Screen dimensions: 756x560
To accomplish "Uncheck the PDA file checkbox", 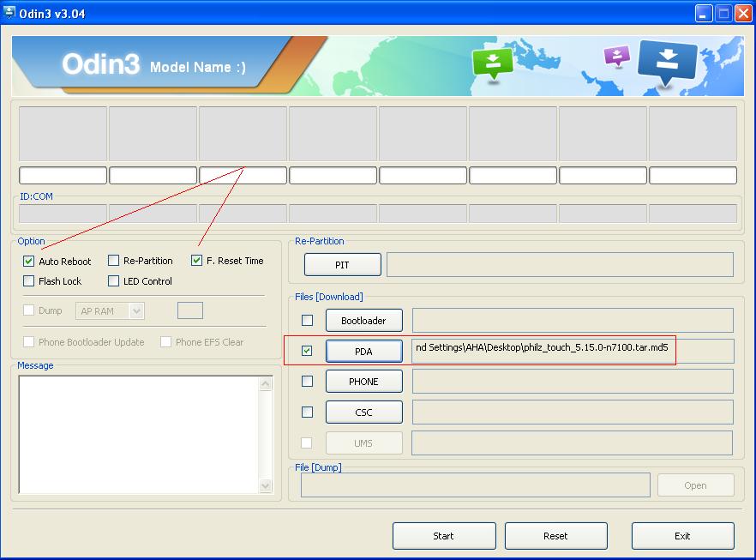I will pyautogui.click(x=307, y=351).
